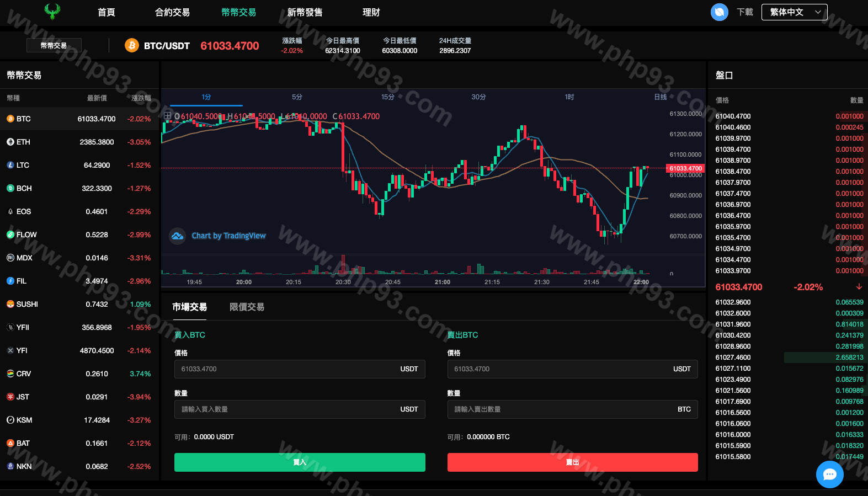Image resolution: width=868 pixels, height=496 pixels.
Task: Open the 幣幣交易 pair selector box
Action: pyautogui.click(x=54, y=45)
